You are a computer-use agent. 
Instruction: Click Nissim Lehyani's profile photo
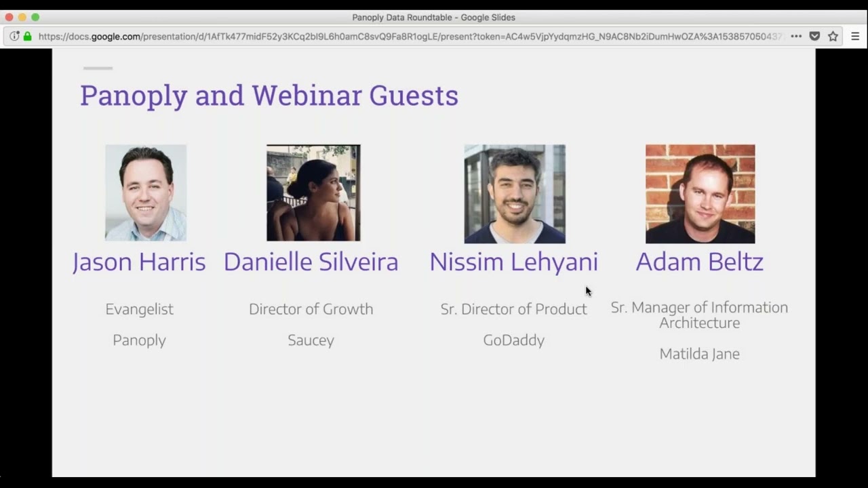pyautogui.click(x=515, y=194)
